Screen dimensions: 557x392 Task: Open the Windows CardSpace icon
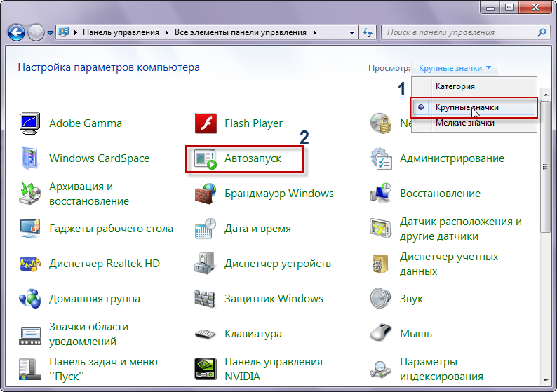(x=29, y=158)
